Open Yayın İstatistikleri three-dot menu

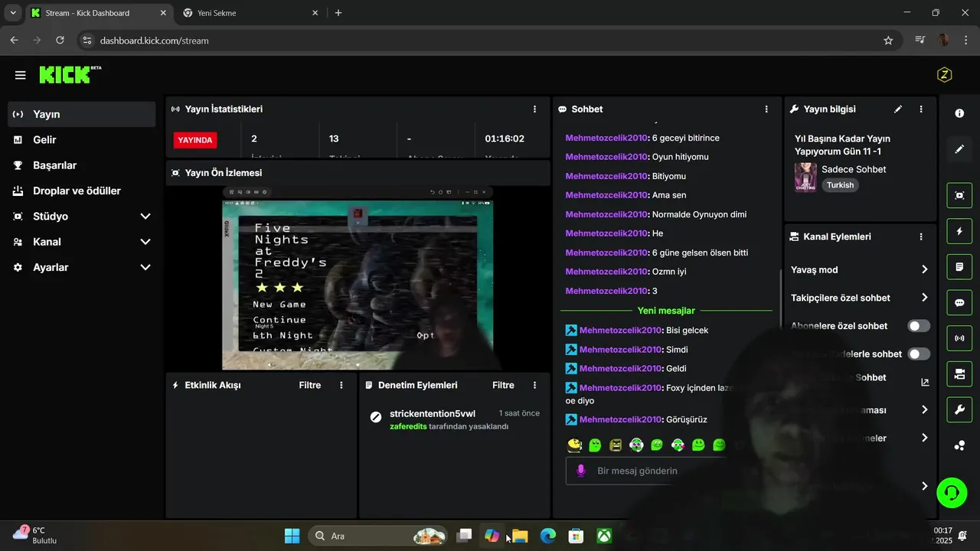[x=534, y=109]
